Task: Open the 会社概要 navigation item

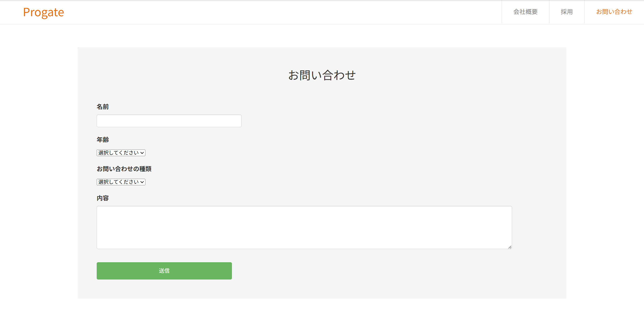Action: point(525,12)
